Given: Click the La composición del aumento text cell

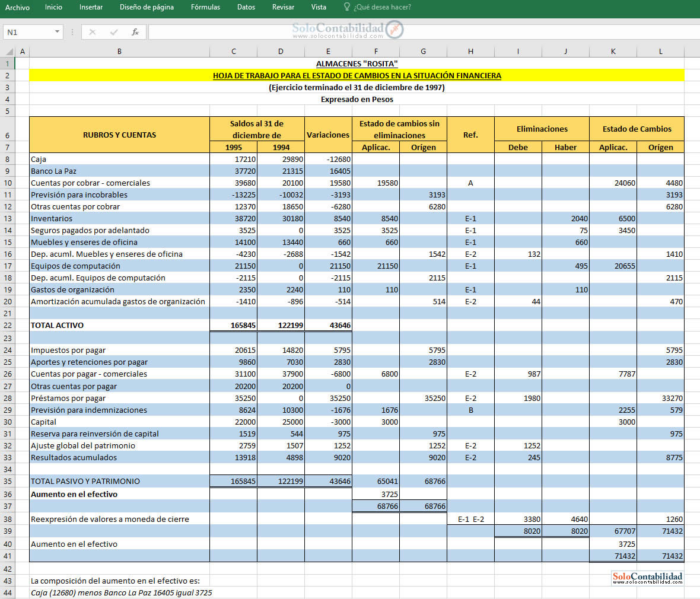Looking at the screenshot, I should pos(115,581).
